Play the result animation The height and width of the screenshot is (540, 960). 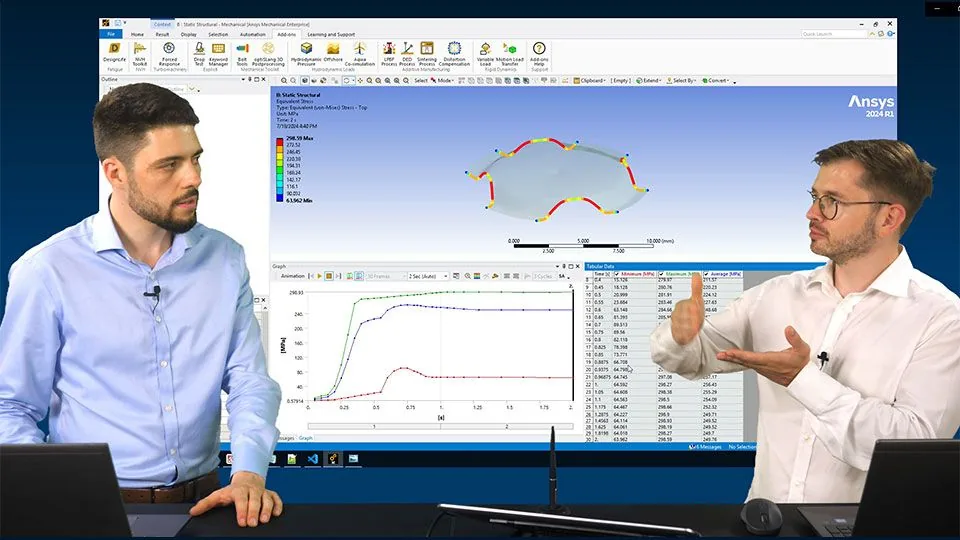click(x=320, y=276)
